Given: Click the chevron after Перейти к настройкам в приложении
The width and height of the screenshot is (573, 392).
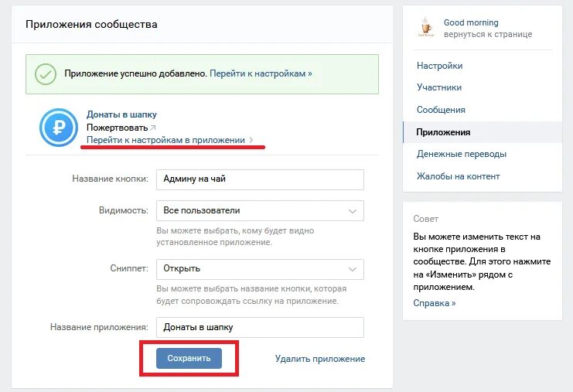Looking at the screenshot, I should 251,140.
